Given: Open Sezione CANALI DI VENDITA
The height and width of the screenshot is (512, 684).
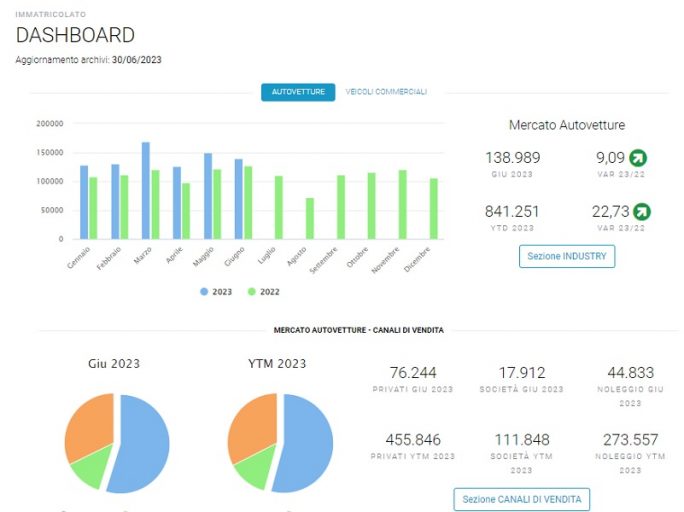Looking at the screenshot, I should tap(522, 499).
